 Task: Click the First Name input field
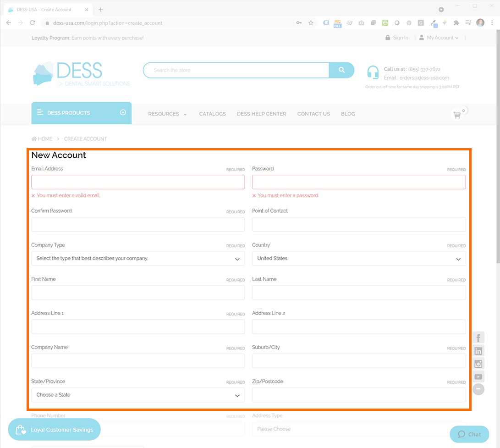pyautogui.click(x=138, y=293)
